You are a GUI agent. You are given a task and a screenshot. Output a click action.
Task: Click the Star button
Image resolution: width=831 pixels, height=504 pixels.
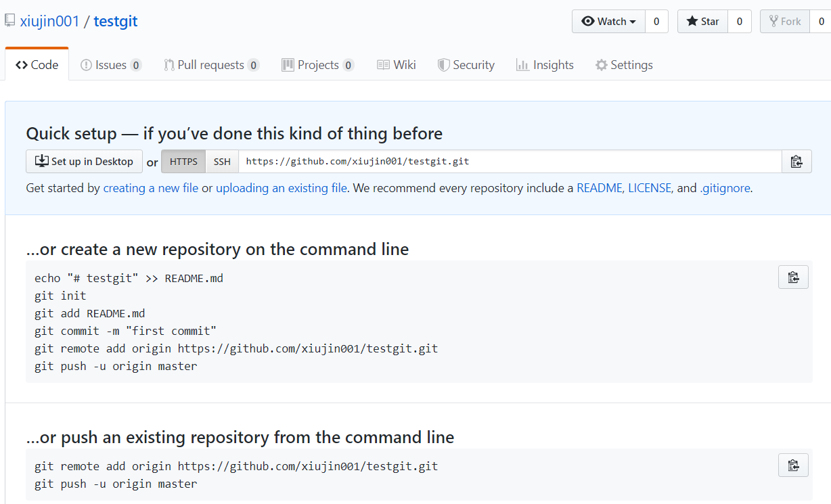703,22
